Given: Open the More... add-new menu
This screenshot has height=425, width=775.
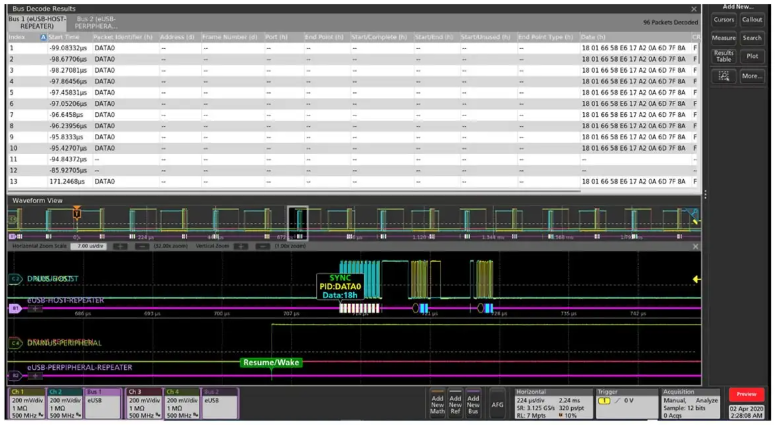Looking at the screenshot, I should (752, 76).
